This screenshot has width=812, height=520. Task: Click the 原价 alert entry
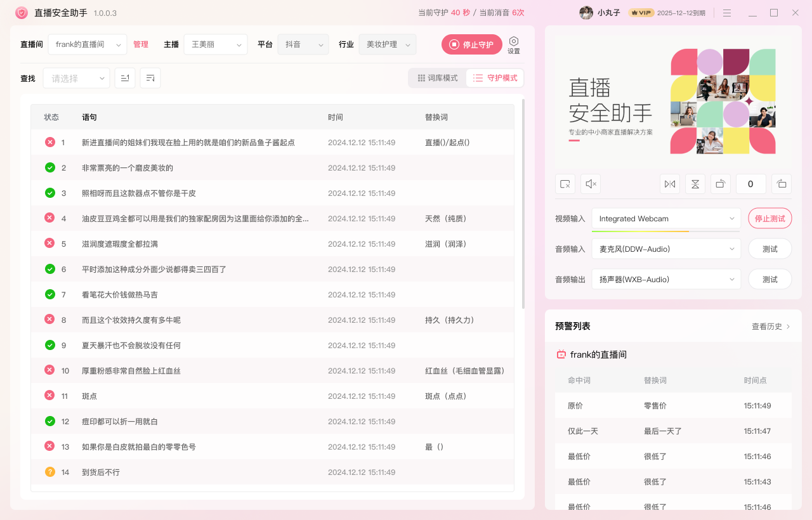tap(575, 405)
